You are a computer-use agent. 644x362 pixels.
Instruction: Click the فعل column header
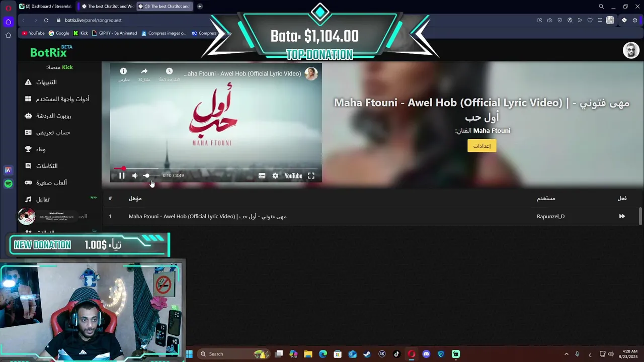622,198
